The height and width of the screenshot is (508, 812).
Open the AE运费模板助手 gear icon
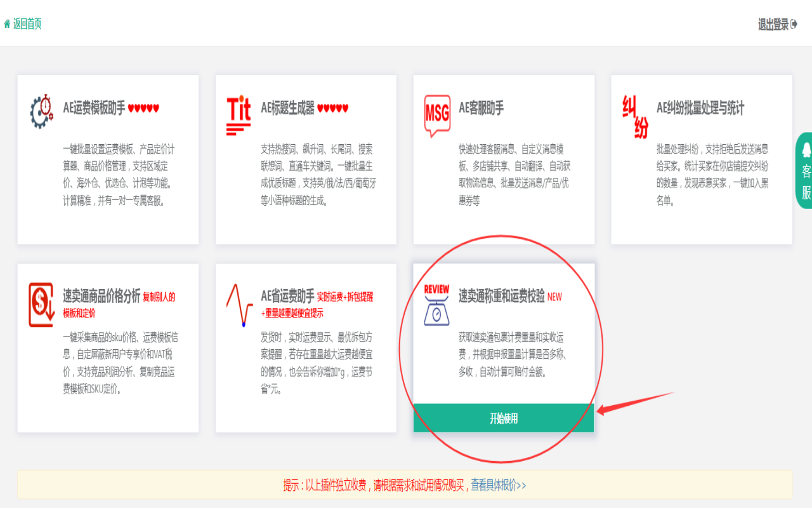(x=42, y=111)
